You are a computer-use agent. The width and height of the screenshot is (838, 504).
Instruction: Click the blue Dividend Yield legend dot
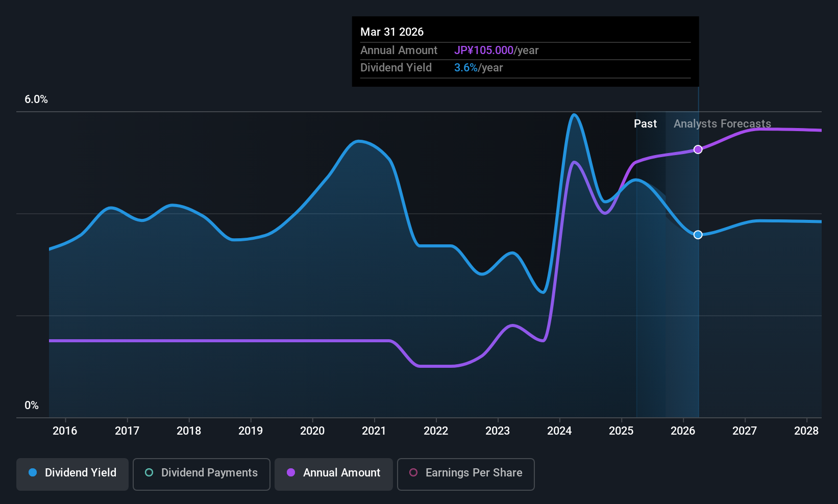click(x=33, y=472)
